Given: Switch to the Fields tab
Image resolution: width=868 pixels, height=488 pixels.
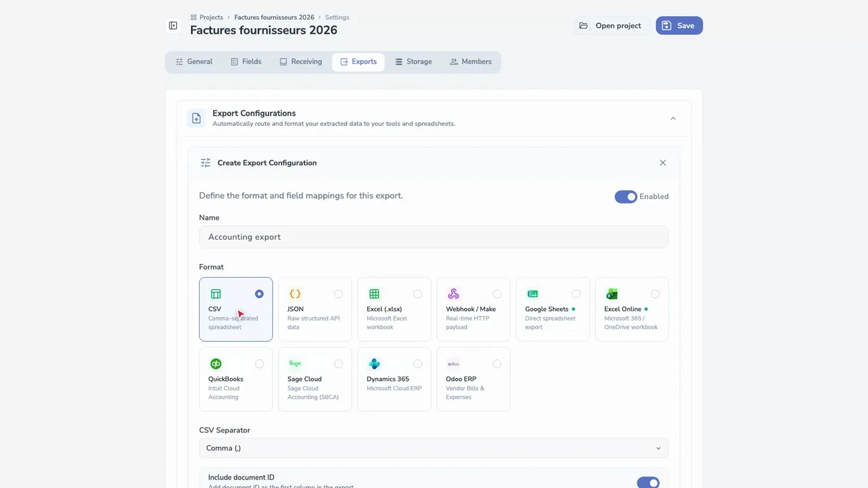Looking at the screenshot, I should pyautogui.click(x=246, y=62).
